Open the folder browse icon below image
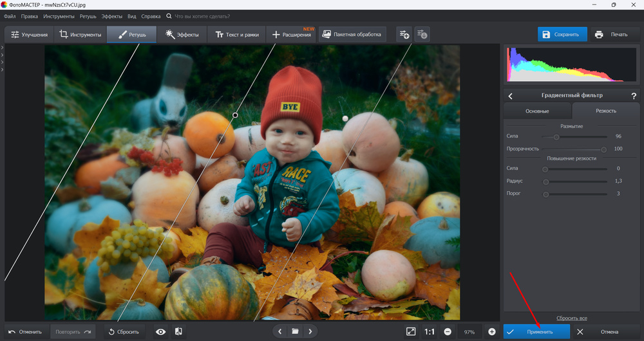644x341 pixels. pos(295,331)
